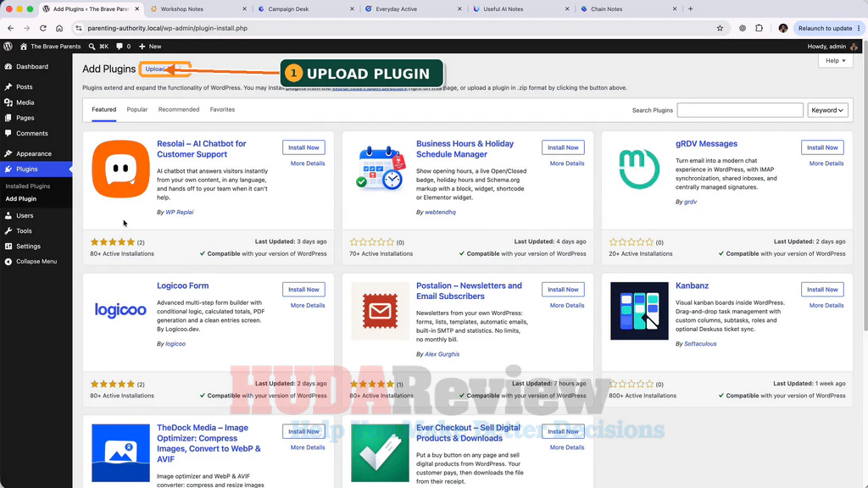Open the Favorites plugins tab
Viewport: 868px width, 488px height.
223,109
